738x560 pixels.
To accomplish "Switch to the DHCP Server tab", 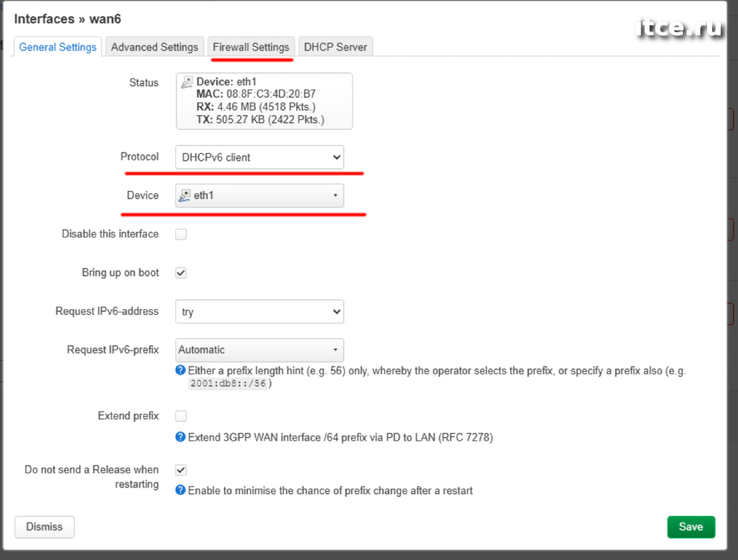I will tap(335, 47).
